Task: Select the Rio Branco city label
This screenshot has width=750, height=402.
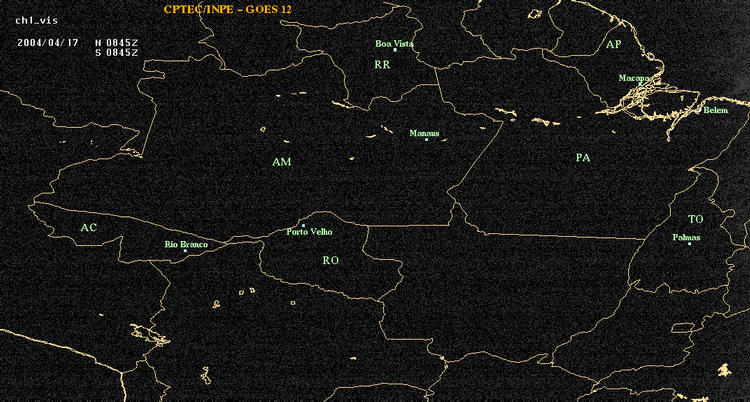Action: click(187, 245)
